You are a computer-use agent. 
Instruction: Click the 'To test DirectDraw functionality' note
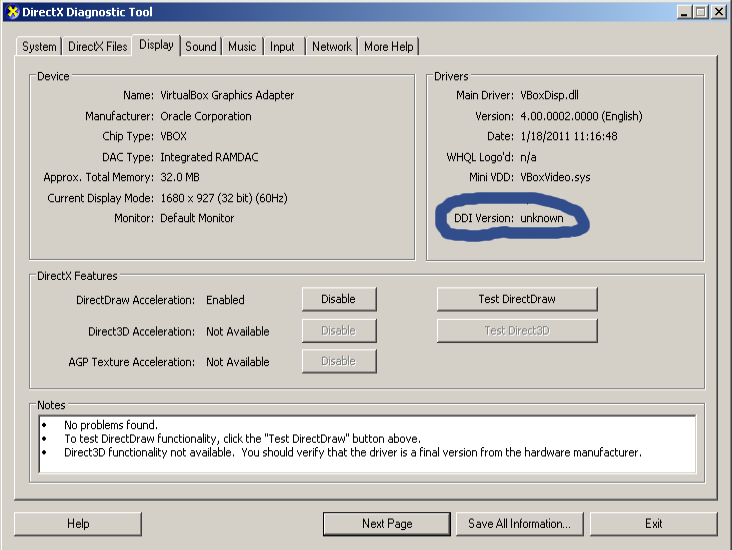(242, 439)
